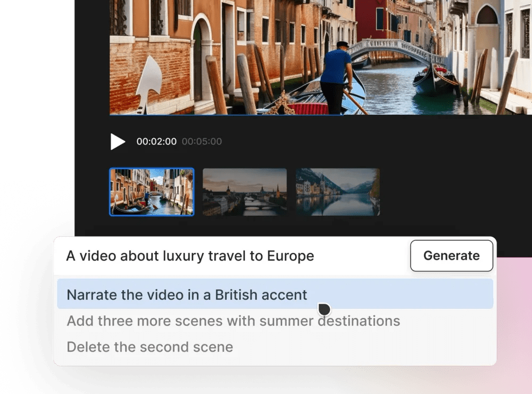Click the total duration 00:05:00

point(202,141)
